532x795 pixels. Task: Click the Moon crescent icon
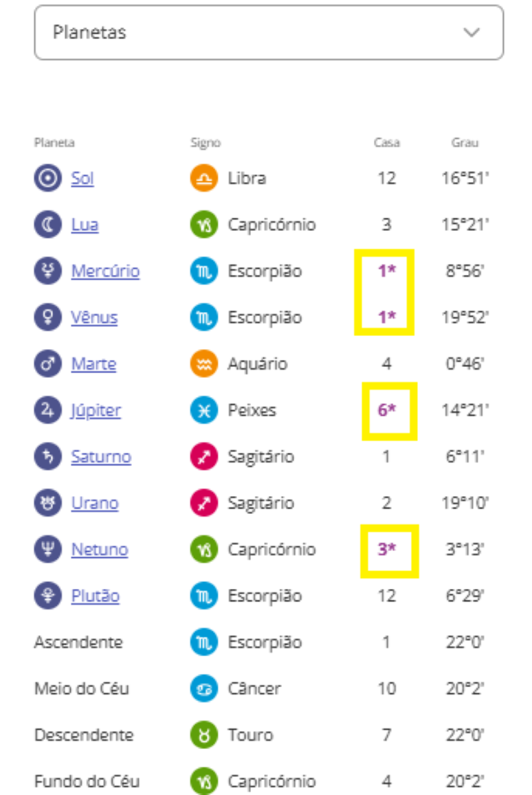(x=47, y=225)
